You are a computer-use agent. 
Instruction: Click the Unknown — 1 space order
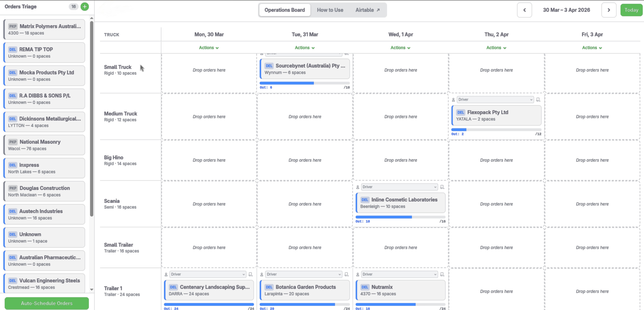coord(44,237)
